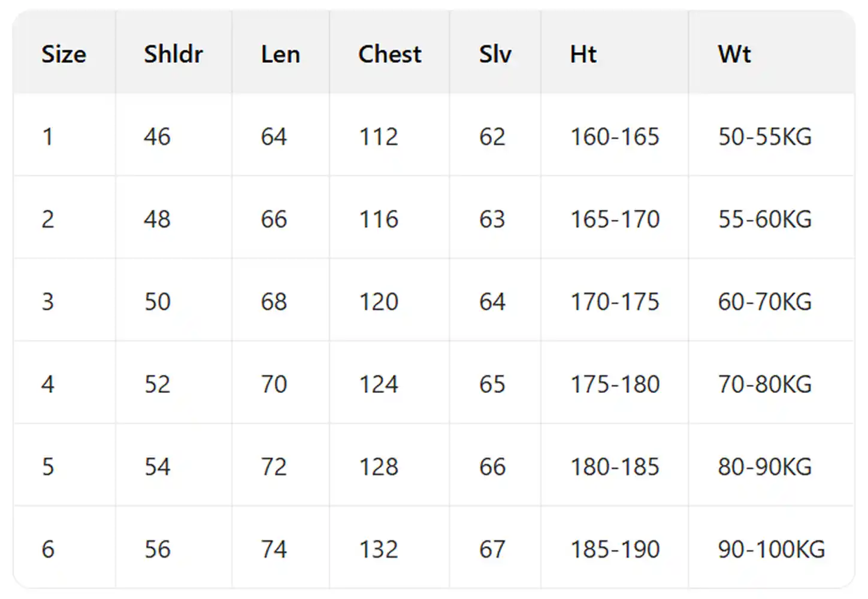Click the Size column header
The image size is (868, 599).
pyautogui.click(x=63, y=55)
